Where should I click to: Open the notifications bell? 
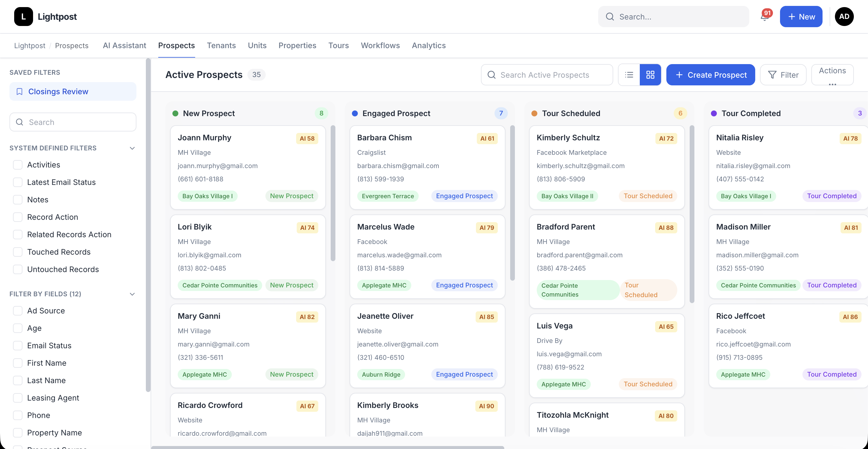[x=765, y=17]
